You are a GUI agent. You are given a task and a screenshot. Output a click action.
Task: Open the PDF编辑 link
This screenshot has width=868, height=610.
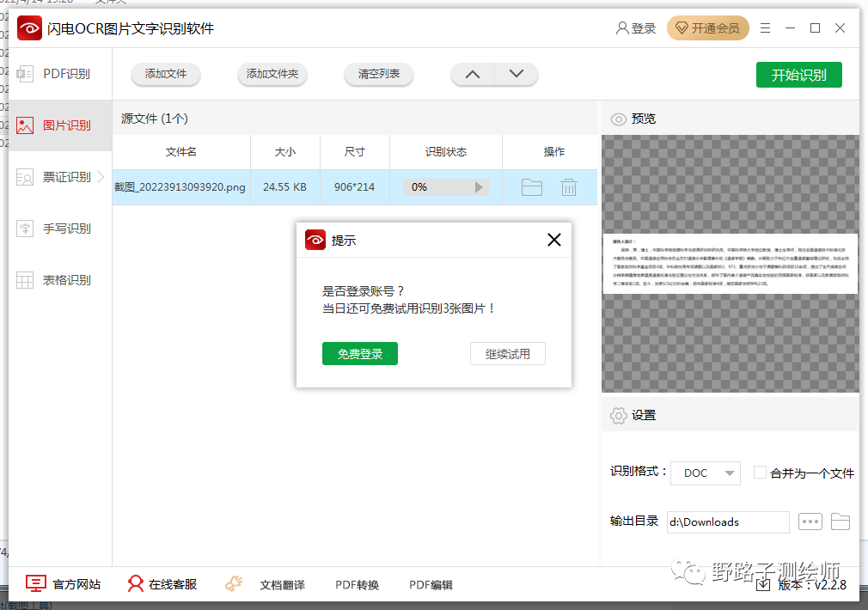[x=431, y=585]
